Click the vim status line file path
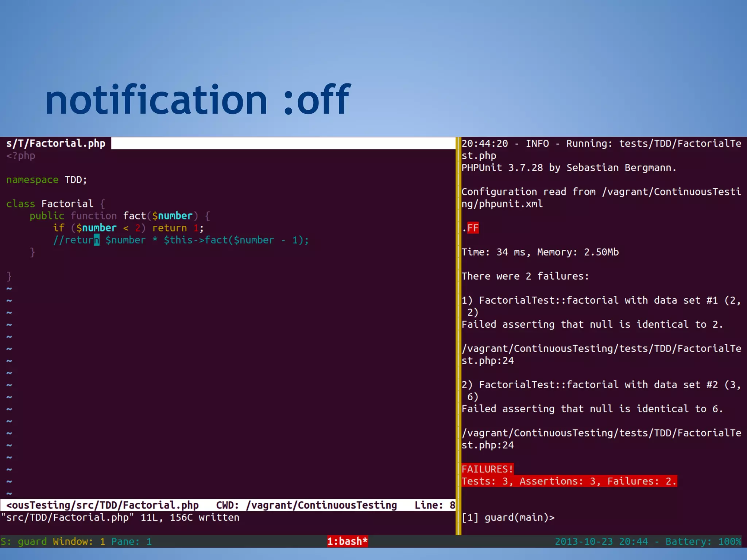The image size is (747, 560). [102, 505]
